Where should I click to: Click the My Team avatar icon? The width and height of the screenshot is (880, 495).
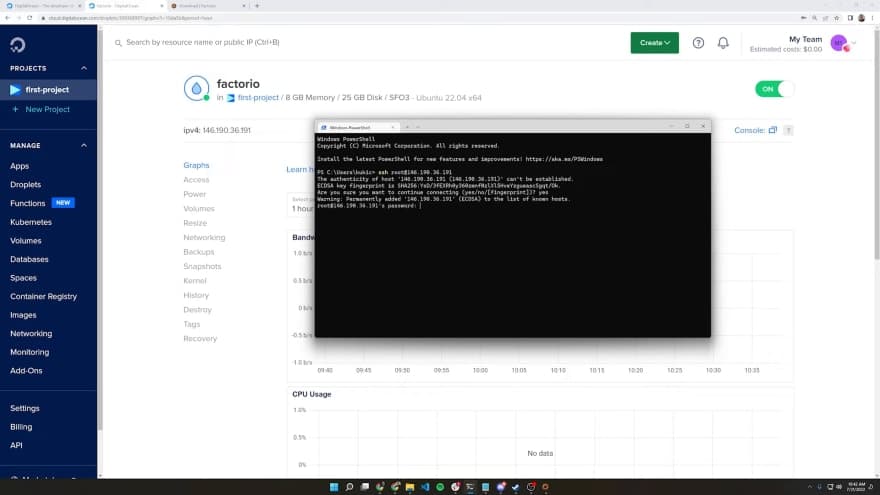click(839, 43)
